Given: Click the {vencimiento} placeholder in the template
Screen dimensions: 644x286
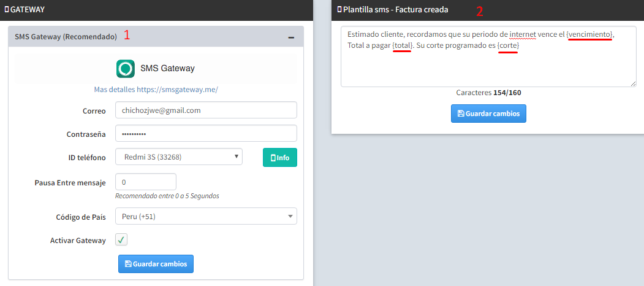Looking at the screenshot, I should point(589,34).
